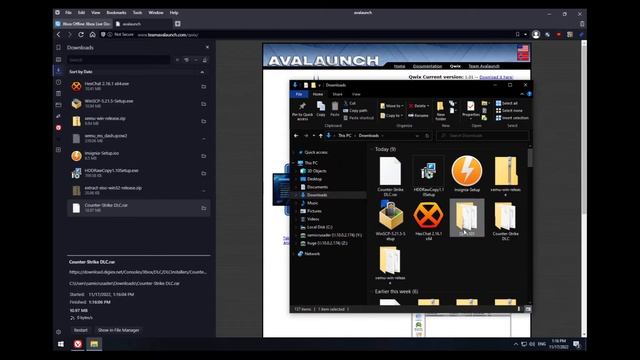
Task: Click the Pin to Quick access icon
Action: (302, 107)
